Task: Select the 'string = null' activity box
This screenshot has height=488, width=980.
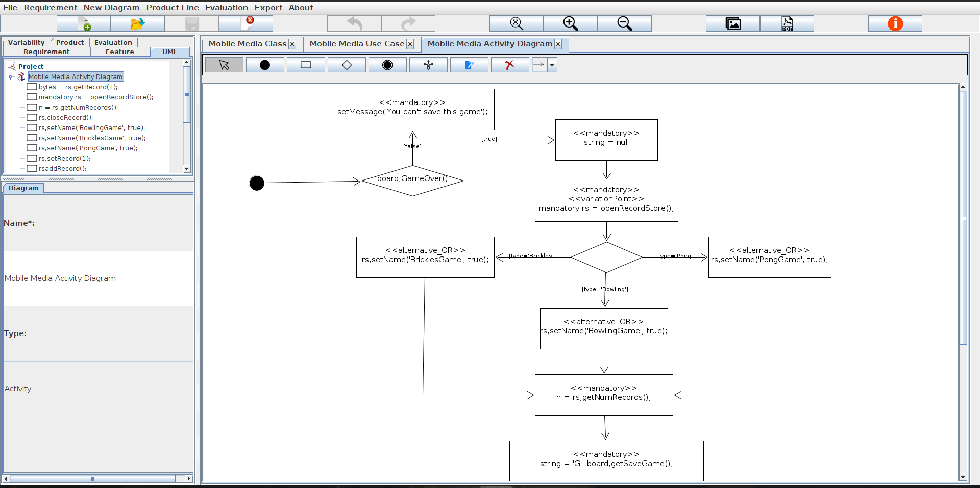Action: point(606,140)
